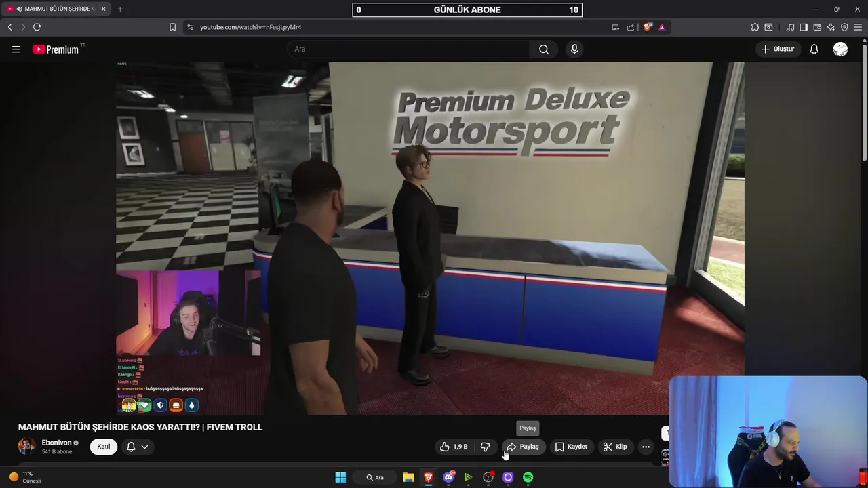Click the page vertical scrollbar

(864, 102)
